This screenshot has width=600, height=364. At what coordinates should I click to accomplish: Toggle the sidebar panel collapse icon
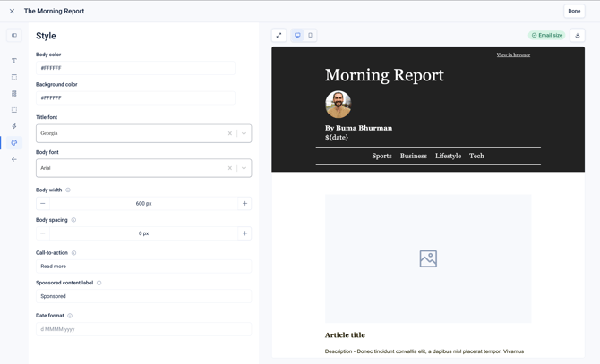(14, 35)
